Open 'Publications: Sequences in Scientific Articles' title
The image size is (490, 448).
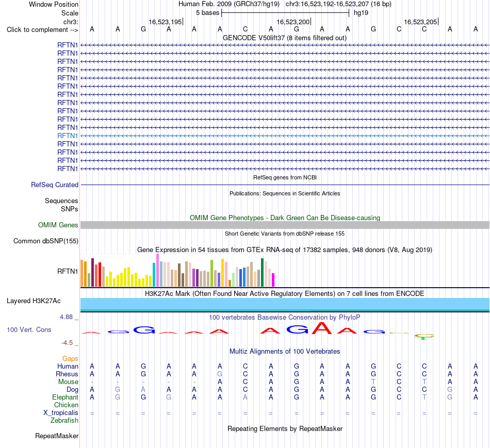(x=285, y=193)
